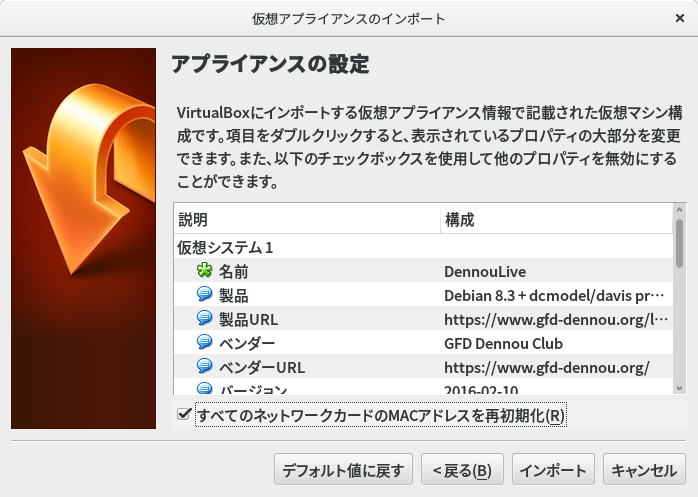Image resolution: width=698 pixels, height=497 pixels.
Task: Close the import dialog window
Action: click(x=680, y=18)
